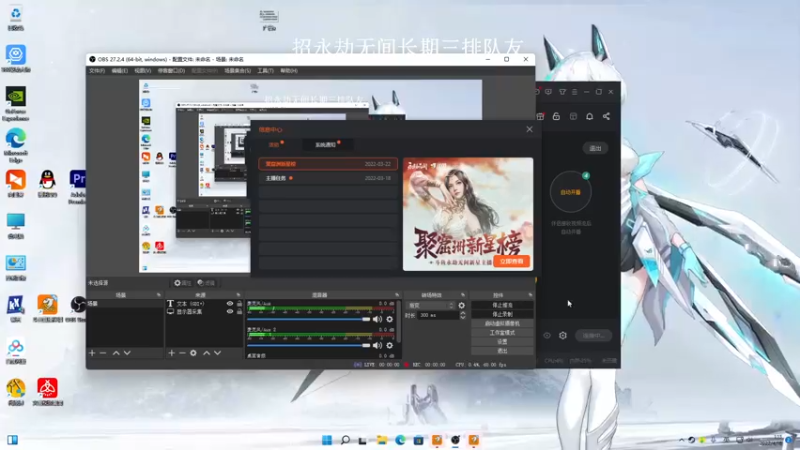Viewport: 800px width, 450px height.
Task: Open settings gear for 麦克风/Aux 2 channel
Action: pos(389,345)
